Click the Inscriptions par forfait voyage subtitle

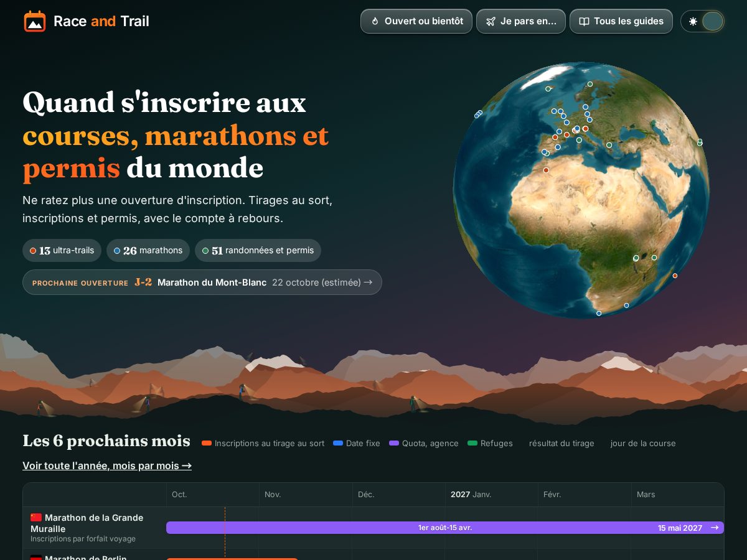pos(83,539)
